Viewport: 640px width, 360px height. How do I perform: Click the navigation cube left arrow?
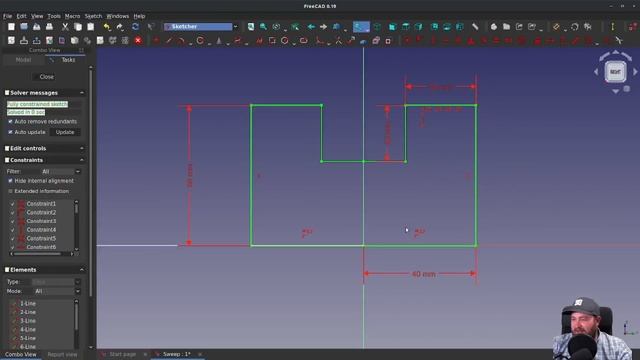click(x=596, y=72)
